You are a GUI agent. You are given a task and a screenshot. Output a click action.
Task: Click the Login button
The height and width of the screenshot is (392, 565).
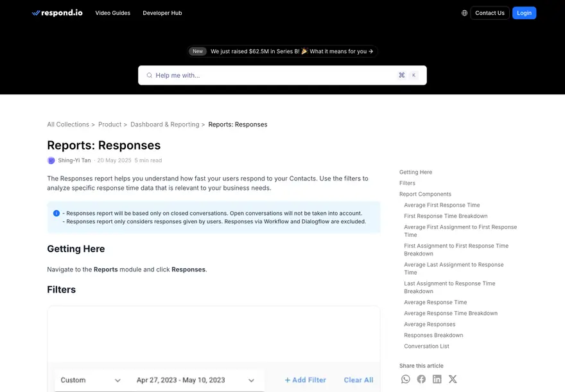point(524,13)
